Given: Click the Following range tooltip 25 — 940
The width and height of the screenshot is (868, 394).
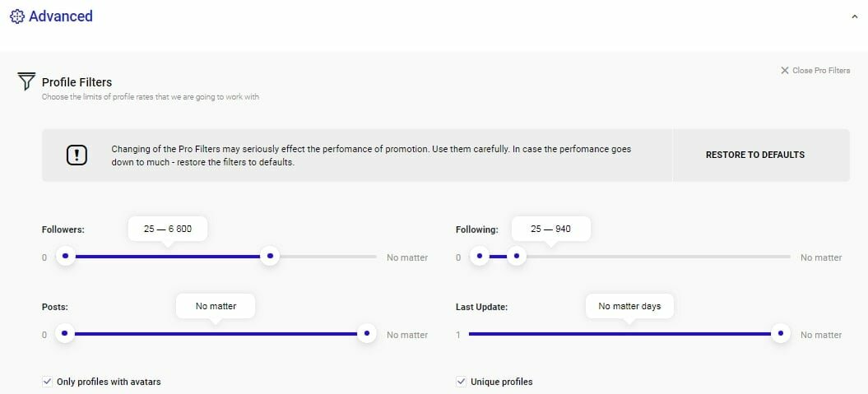Looking at the screenshot, I should (550, 229).
